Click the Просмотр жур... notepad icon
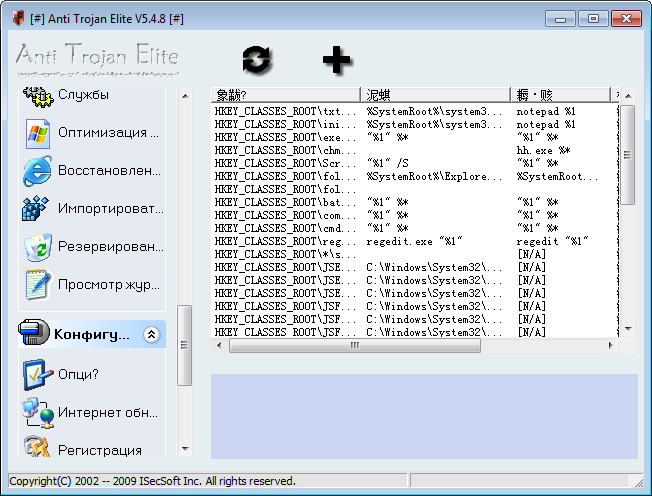The height and width of the screenshot is (496, 652). (38, 285)
